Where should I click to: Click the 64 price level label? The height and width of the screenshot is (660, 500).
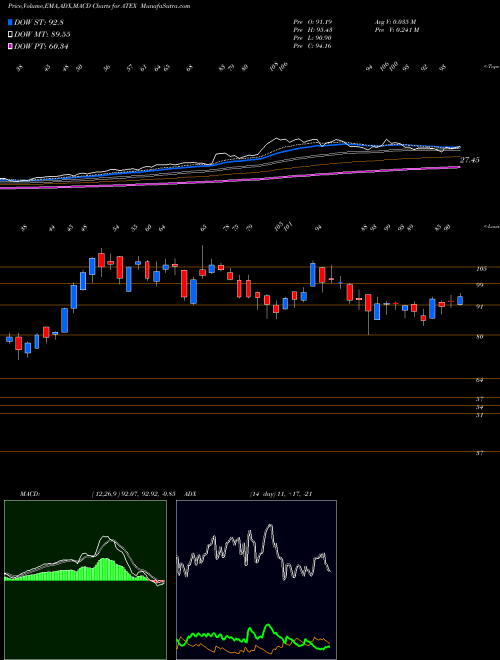tap(479, 380)
